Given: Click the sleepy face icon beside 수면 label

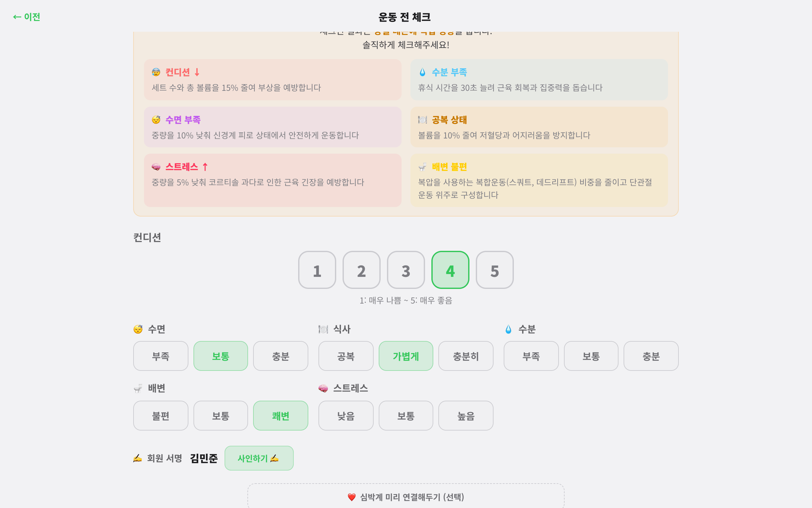Looking at the screenshot, I should (x=138, y=329).
